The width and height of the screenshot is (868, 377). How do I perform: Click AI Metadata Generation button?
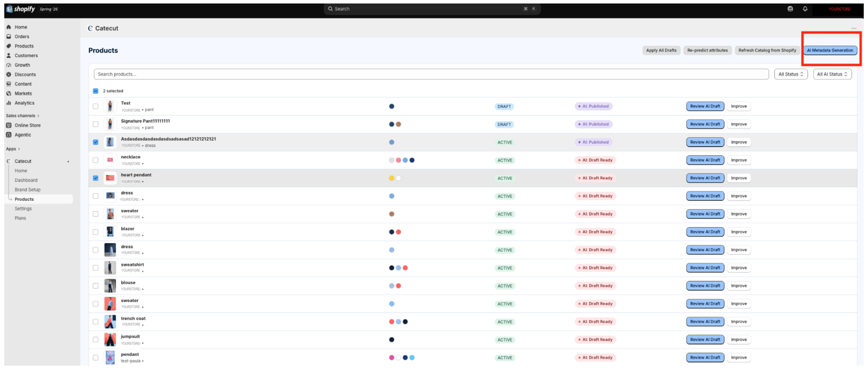click(x=830, y=50)
